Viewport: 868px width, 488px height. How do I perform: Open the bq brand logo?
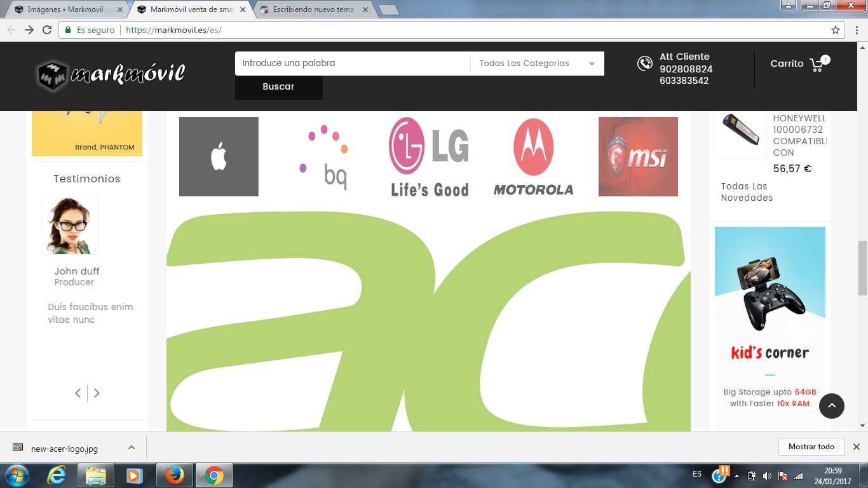(x=323, y=156)
